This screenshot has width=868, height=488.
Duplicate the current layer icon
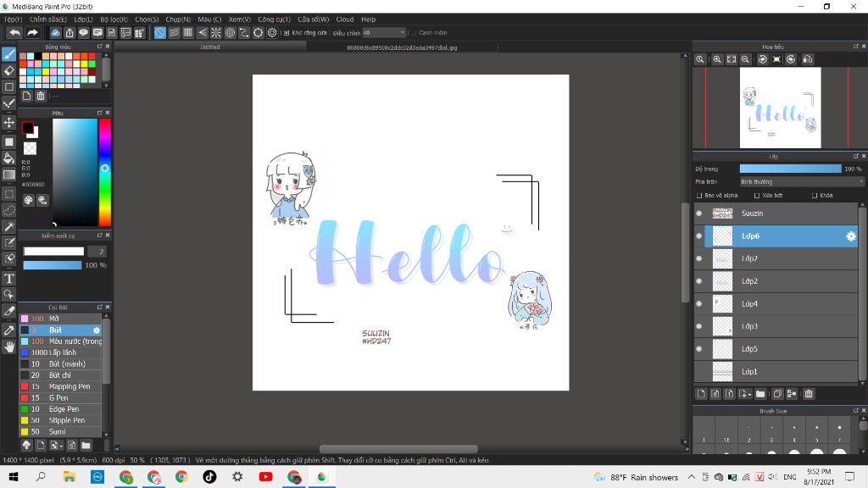[777, 394]
